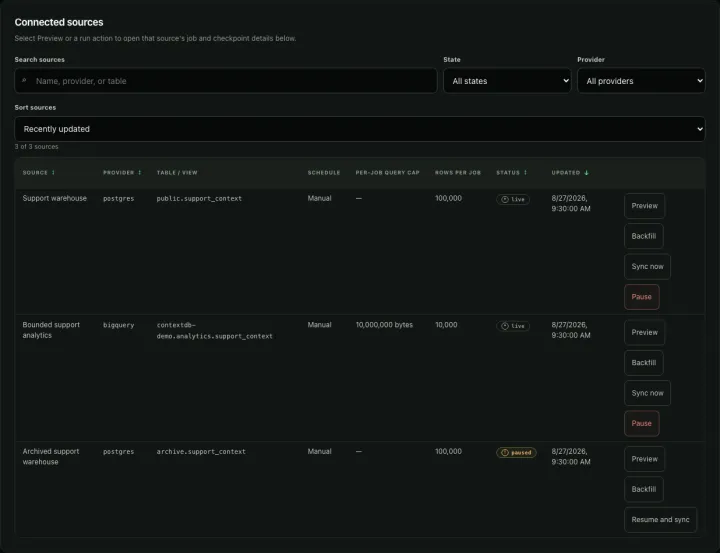
Task: Click the 3 of 3 sources count
Action: [36, 147]
